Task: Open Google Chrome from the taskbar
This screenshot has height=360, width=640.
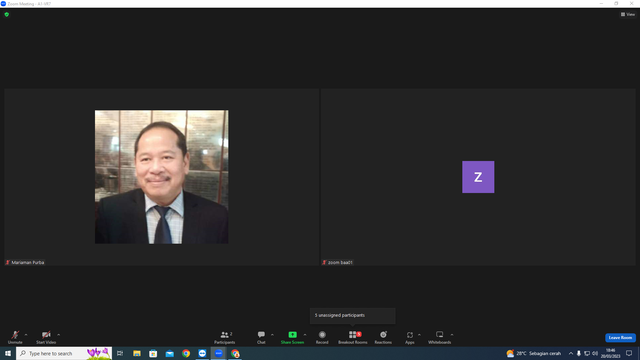Action: (x=186, y=353)
